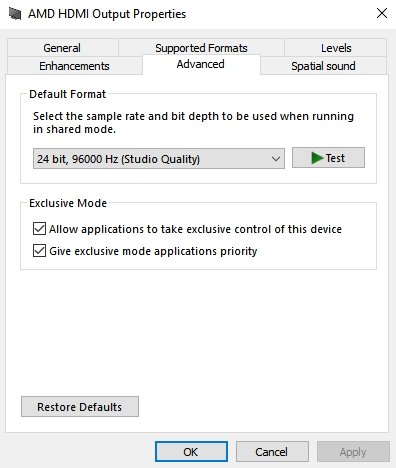The height and width of the screenshot is (468, 396).
Task: Confirm settings with the OK button
Action: [x=191, y=452]
